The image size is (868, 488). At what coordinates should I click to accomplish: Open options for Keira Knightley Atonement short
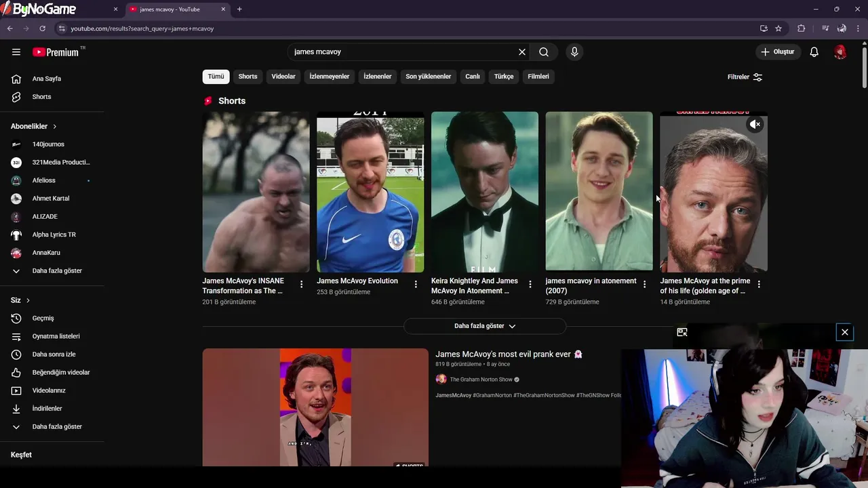[530, 284]
